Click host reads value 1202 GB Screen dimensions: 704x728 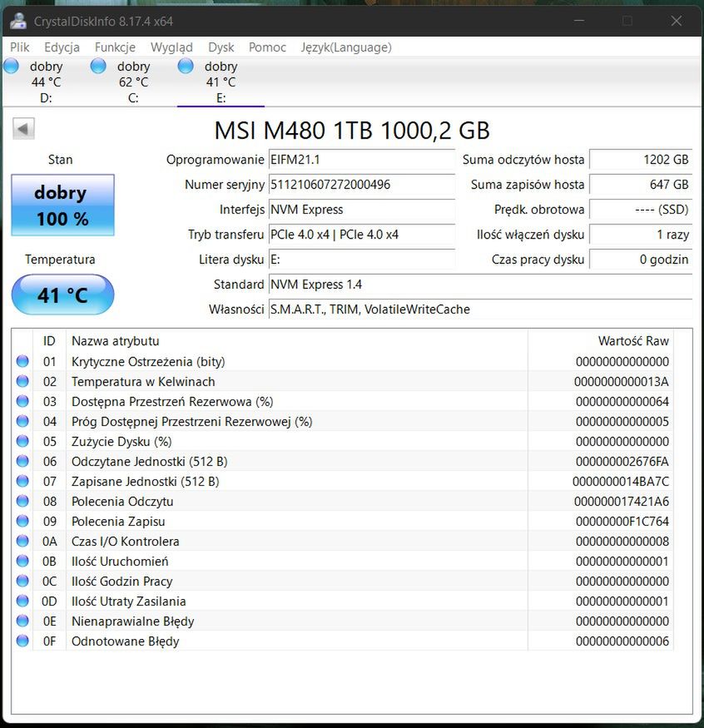click(x=641, y=160)
